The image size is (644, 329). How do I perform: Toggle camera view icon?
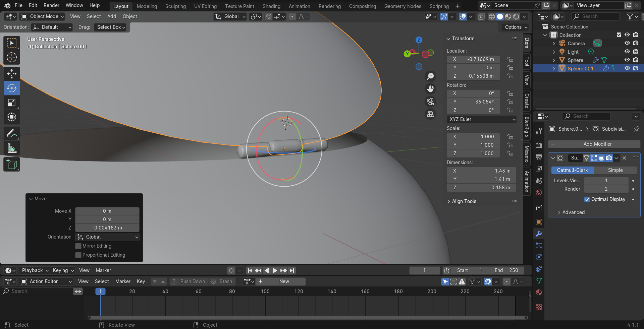coord(430,102)
